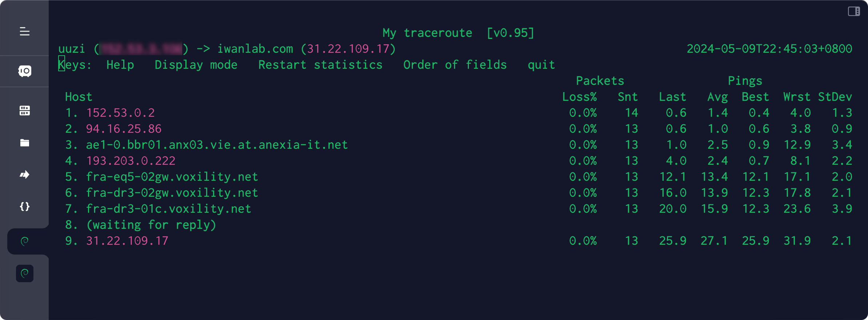Image resolution: width=868 pixels, height=320 pixels.
Task: Open the snippets curly braces icon
Action: click(24, 207)
